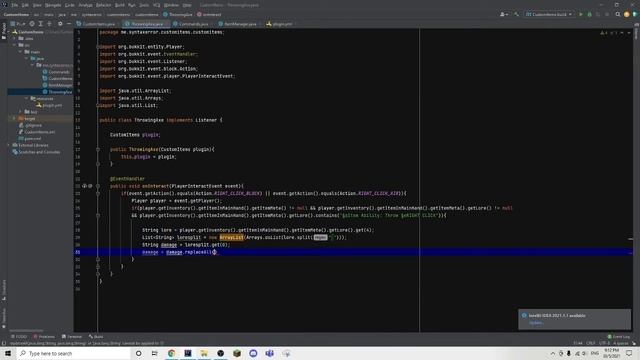Image resolution: width=640 pixels, height=360 pixels.
Task: Switch to the ItemManager.java editor tab
Action: point(240,24)
